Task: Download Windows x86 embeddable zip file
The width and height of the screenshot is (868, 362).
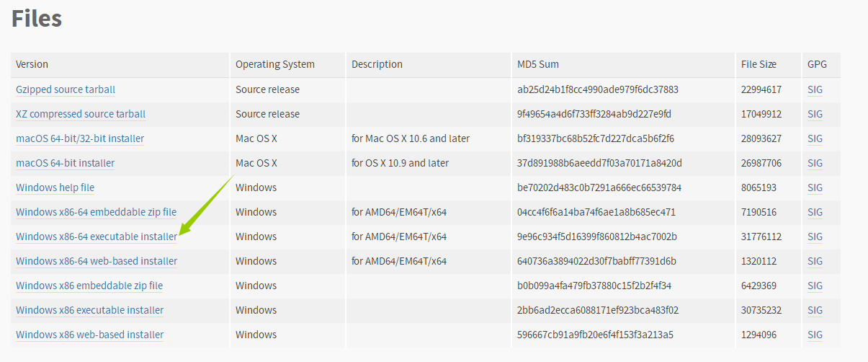Action: click(89, 286)
